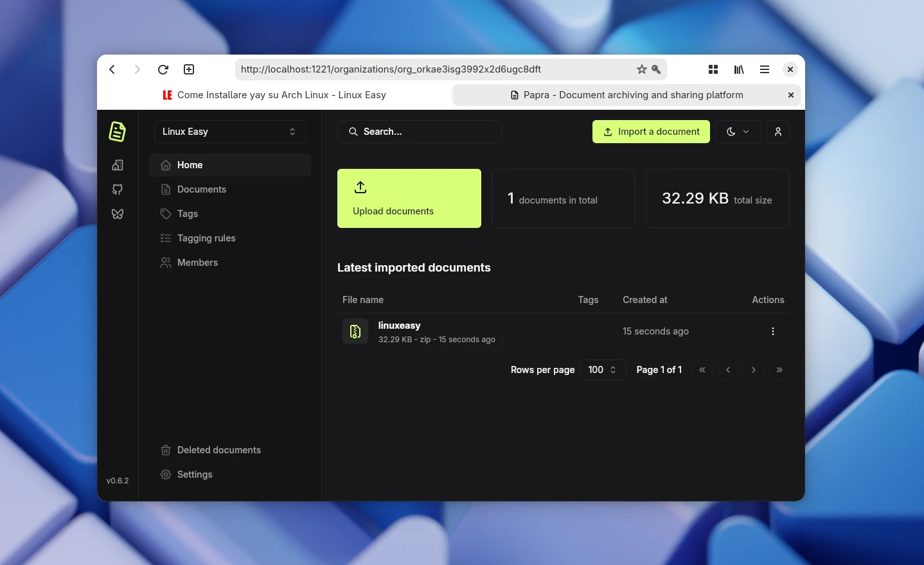Open the organizations building icon in sidebar

[x=118, y=165]
